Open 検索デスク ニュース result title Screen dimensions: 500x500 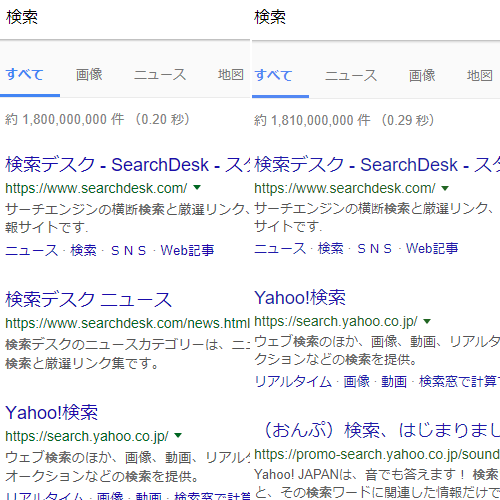[89, 299]
